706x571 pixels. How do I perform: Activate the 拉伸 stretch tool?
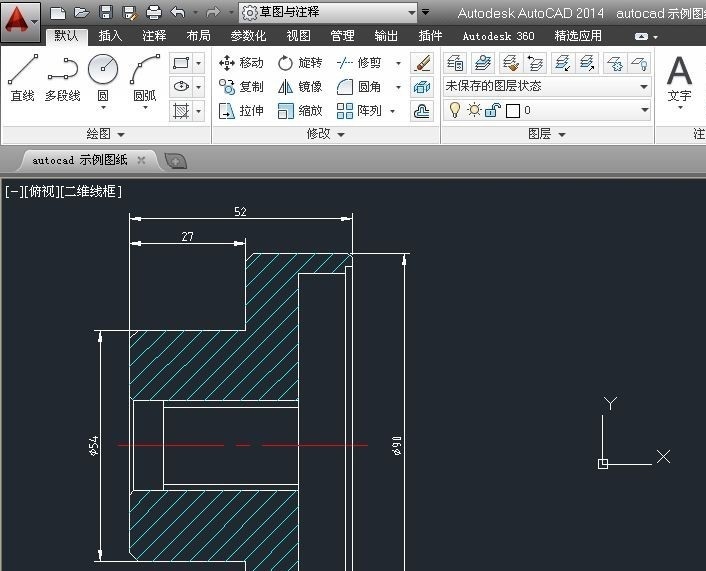241,111
